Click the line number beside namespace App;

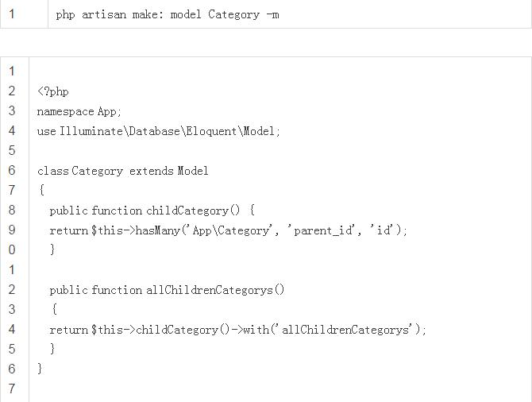pyautogui.click(x=12, y=111)
